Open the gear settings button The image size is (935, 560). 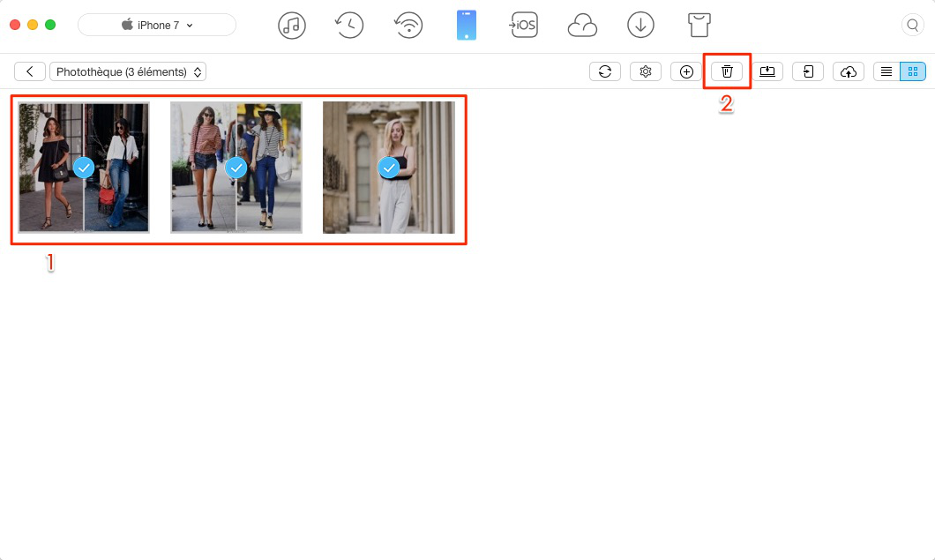point(645,71)
